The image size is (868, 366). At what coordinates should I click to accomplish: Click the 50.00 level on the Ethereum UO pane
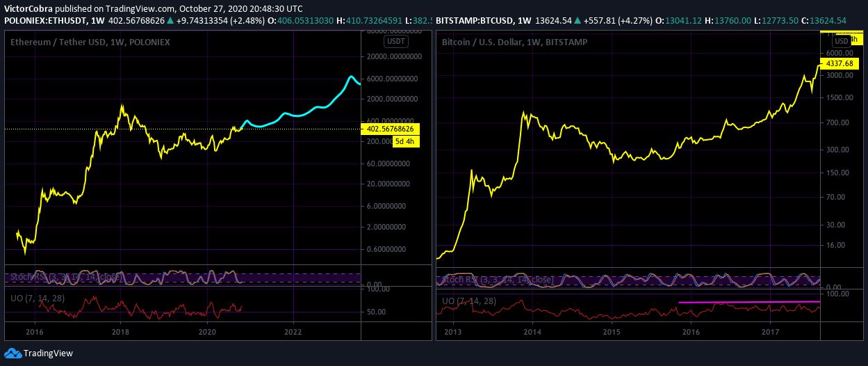pyautogui.click(x=377, y=312)
